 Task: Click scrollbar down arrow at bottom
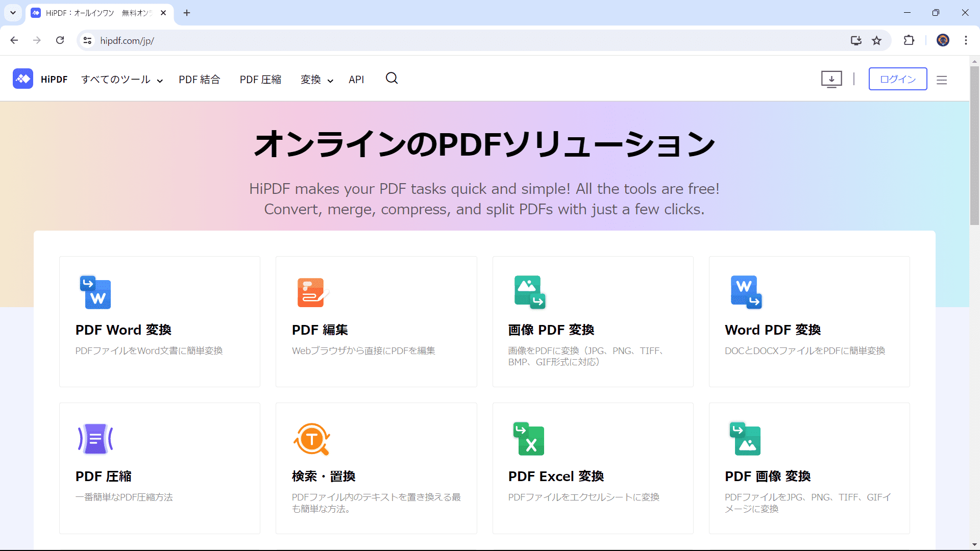(x=974, y=545)
